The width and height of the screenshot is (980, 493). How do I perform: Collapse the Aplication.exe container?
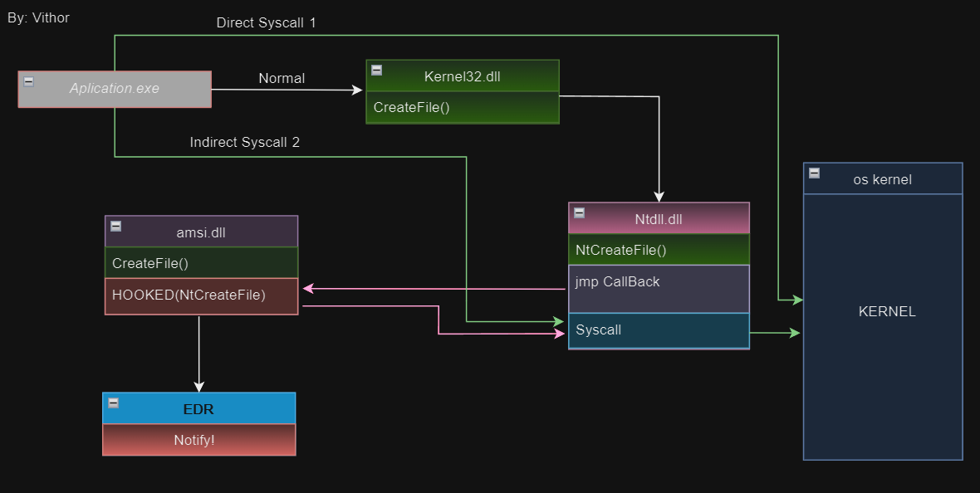tap(29, 81)
